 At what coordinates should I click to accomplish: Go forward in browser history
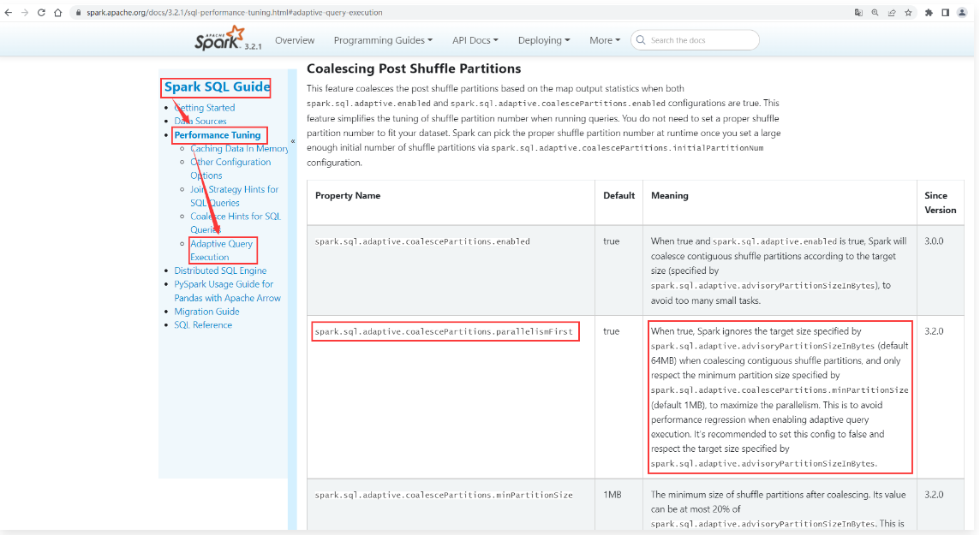(x=24, y=13)
